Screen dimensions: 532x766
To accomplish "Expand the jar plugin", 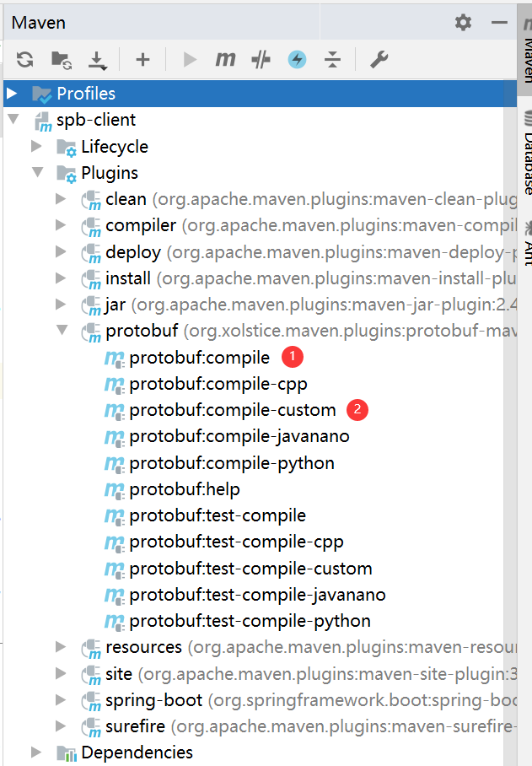I will (x=61, y=304).
